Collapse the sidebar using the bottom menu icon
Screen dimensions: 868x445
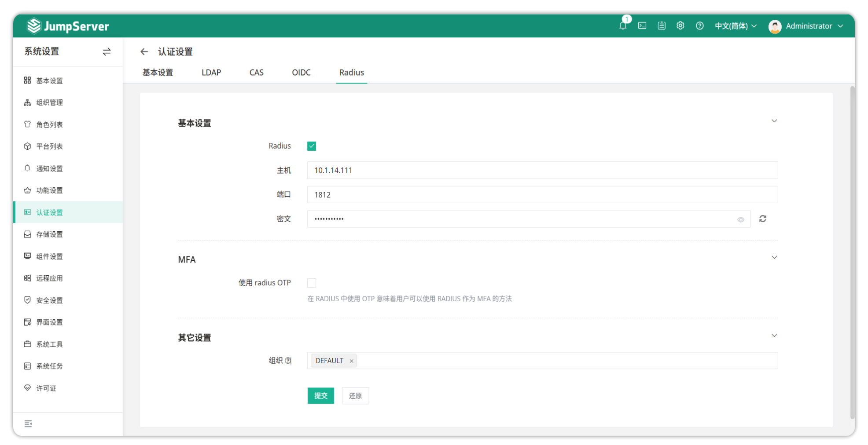pyautogui.click(x=28, y=424)
